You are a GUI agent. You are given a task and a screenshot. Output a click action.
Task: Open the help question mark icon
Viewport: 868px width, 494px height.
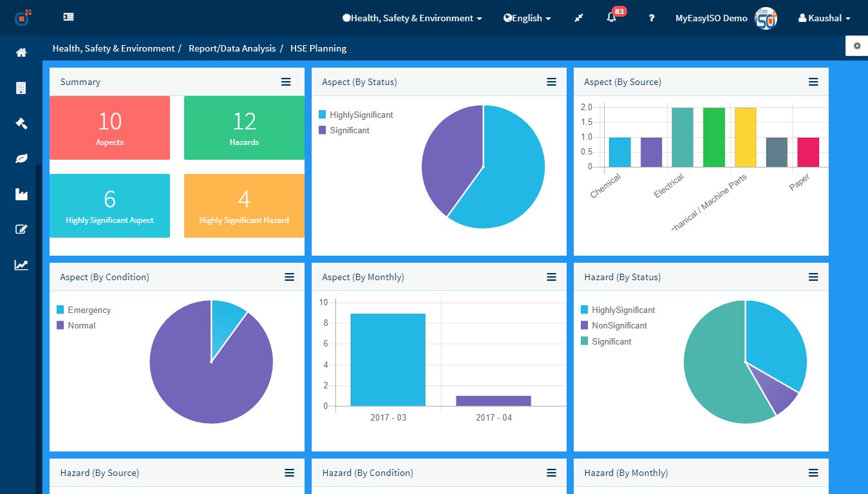(652, 18)
